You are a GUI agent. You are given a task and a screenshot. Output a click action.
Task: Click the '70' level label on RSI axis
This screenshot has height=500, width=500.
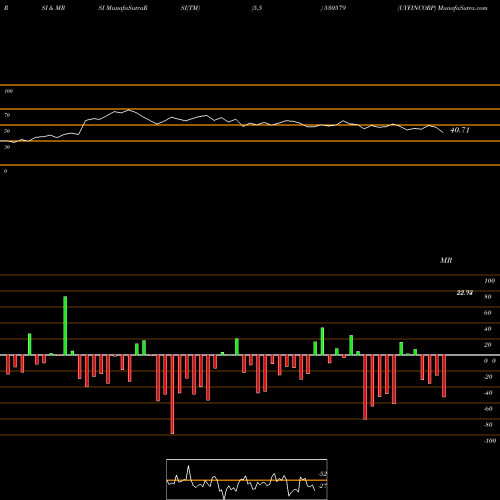point(7,115)
